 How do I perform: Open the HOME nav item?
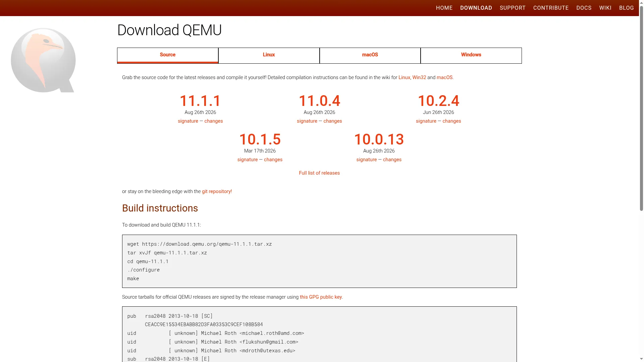[x=444, y=8]
